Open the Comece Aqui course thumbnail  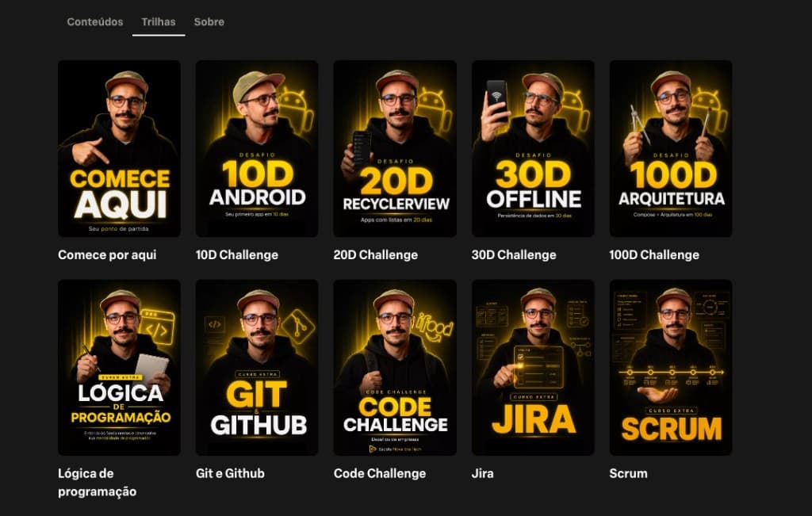click(x=120, y=148)
